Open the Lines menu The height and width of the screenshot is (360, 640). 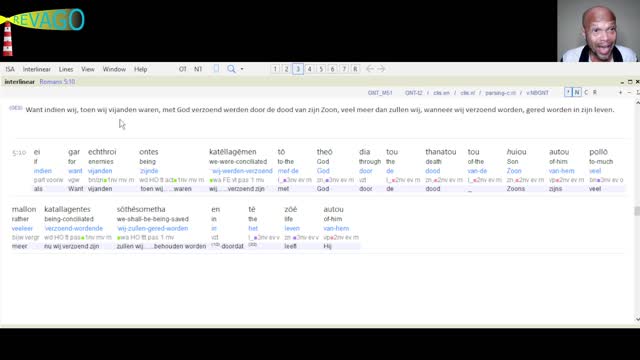pyautogui.click(x=66, y=69)
